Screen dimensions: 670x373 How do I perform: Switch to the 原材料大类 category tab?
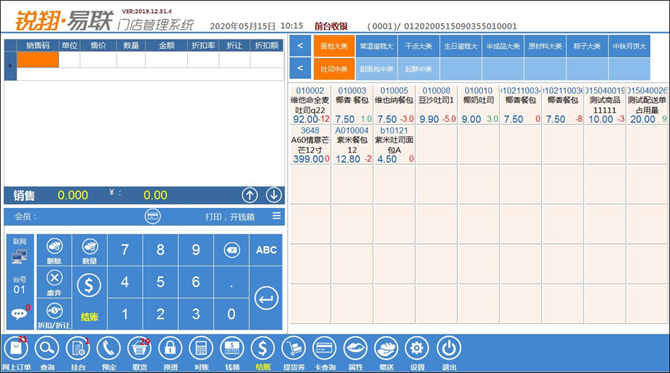click(545, 46)
